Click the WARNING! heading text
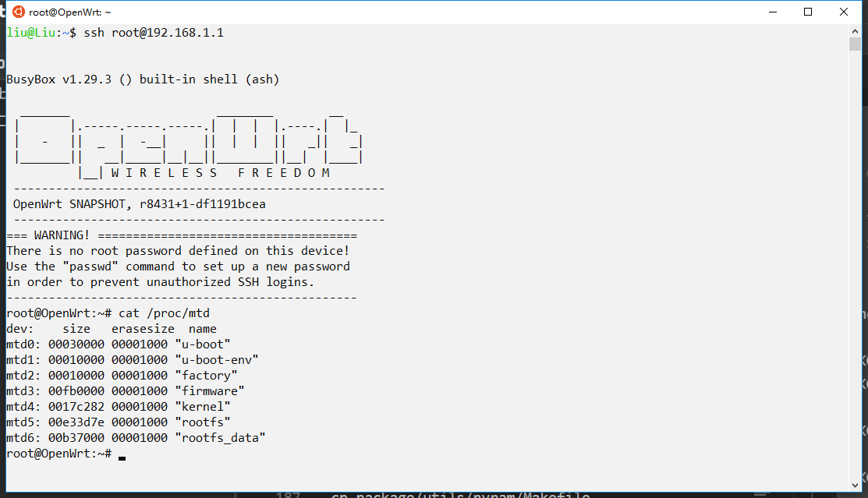The image size is (868, 498). tap(62, 235)
